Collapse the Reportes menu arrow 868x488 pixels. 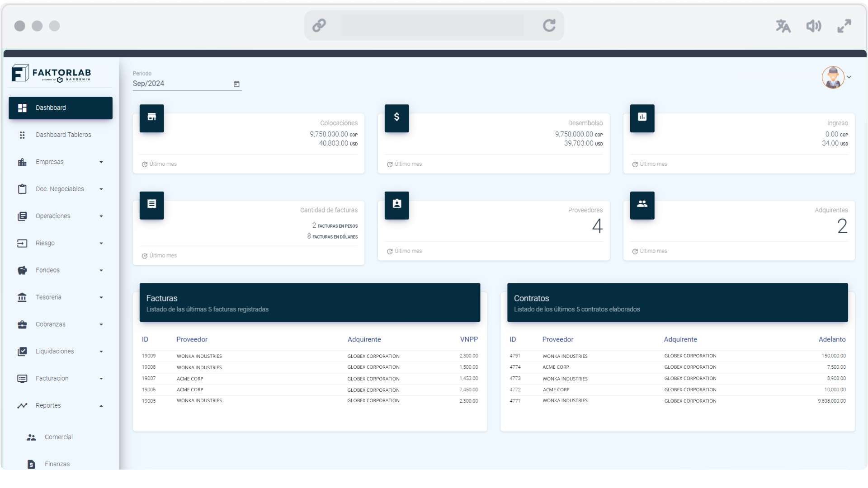pyautogui.click(x=101, y=406)
